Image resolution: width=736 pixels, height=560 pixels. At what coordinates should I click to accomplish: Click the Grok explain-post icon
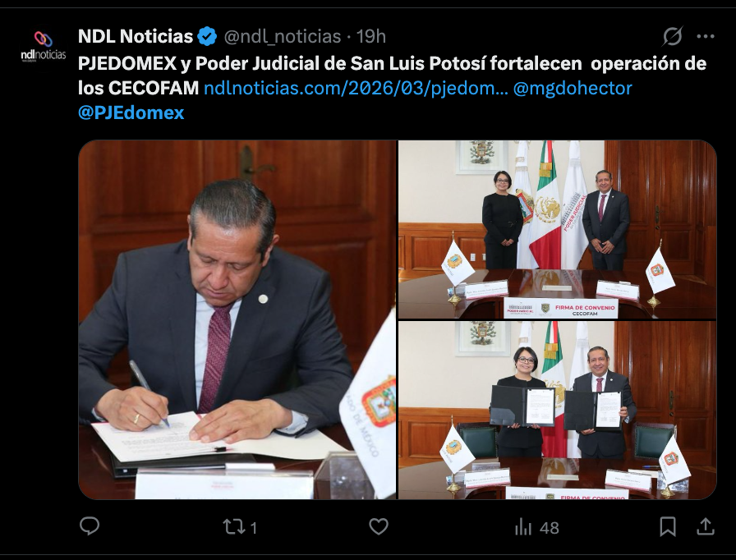pyautogui.click(x=672, y=36)
